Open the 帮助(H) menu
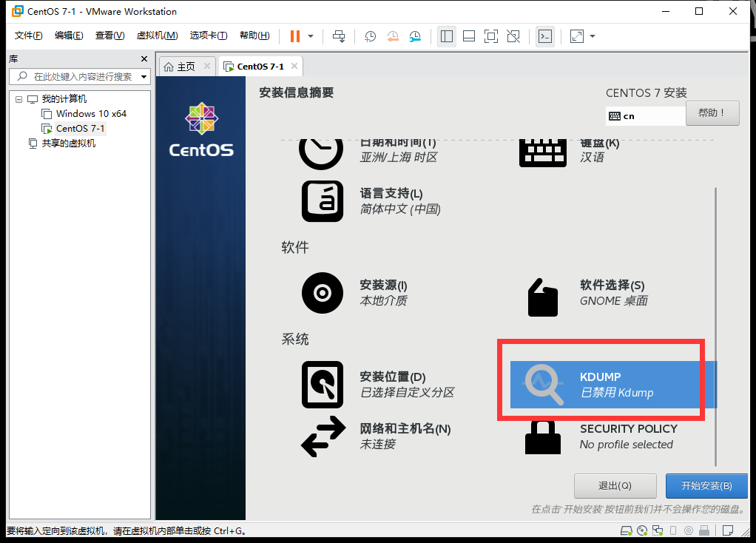This screenshot has height=543, width=756. [x=254, y=36]
